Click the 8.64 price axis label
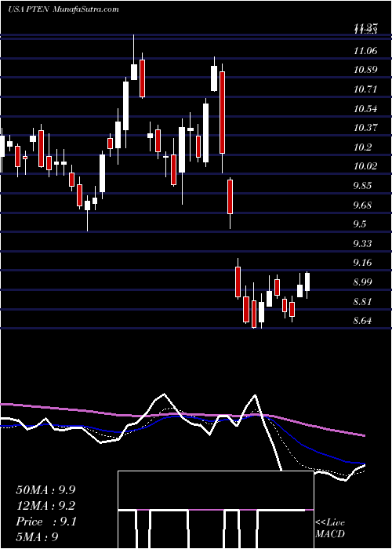Screen dimensions: 392x549 click(362, 321)
